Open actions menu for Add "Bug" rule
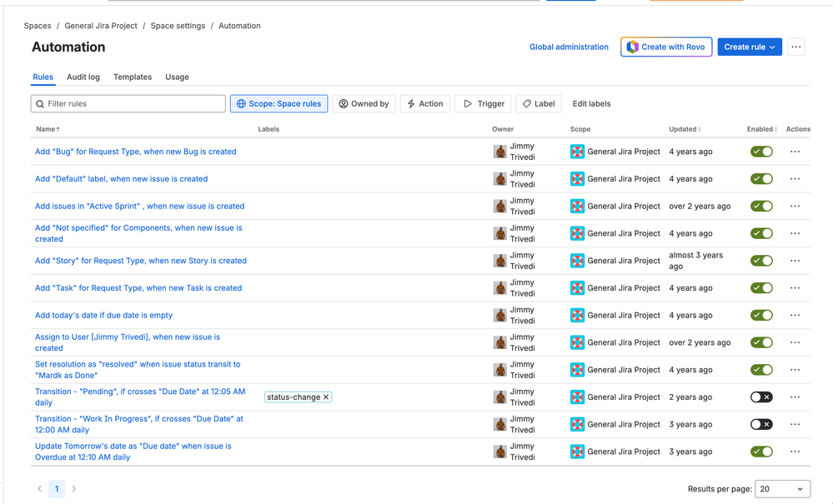 click(x=795, y=152)
